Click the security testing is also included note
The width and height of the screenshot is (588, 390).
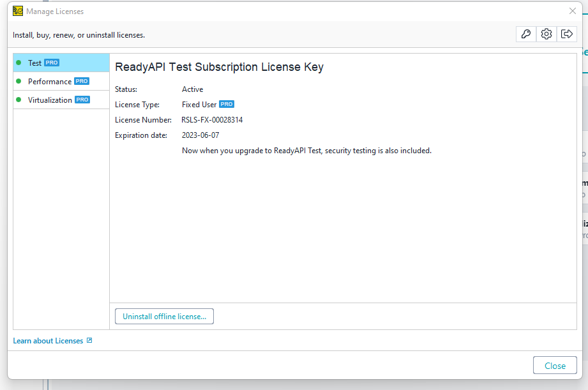pyautogui.click(x=306, y=151)
